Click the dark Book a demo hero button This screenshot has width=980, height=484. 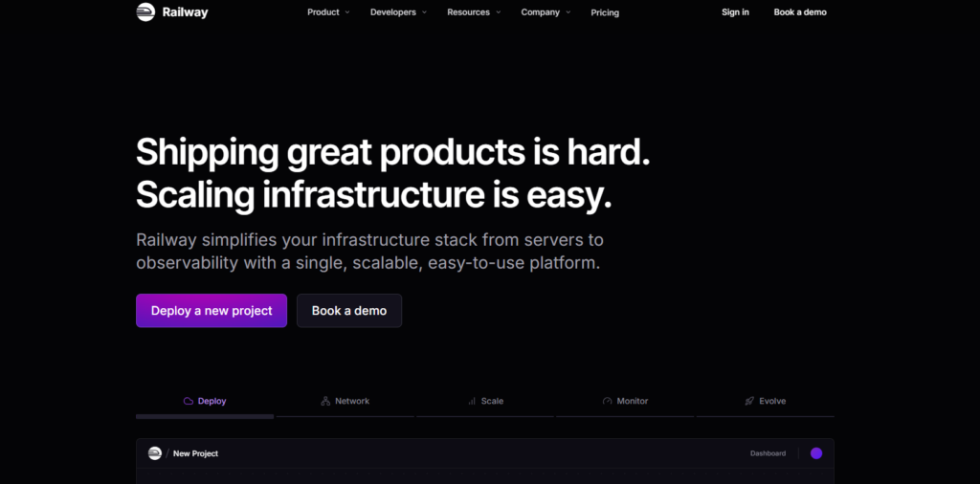click(349, 310)
